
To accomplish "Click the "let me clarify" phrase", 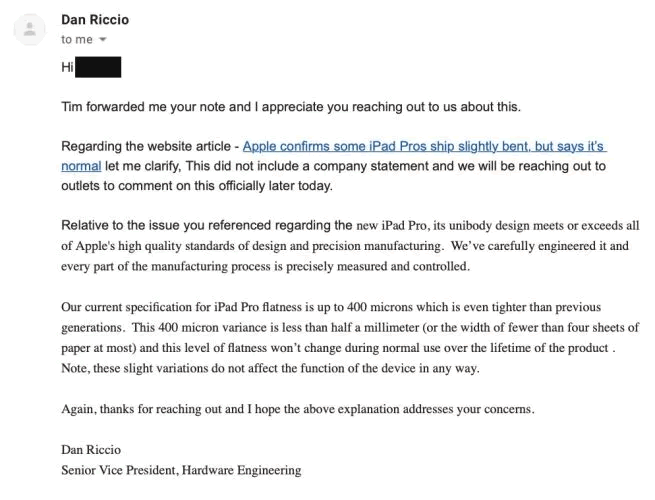I will (142, 165).
